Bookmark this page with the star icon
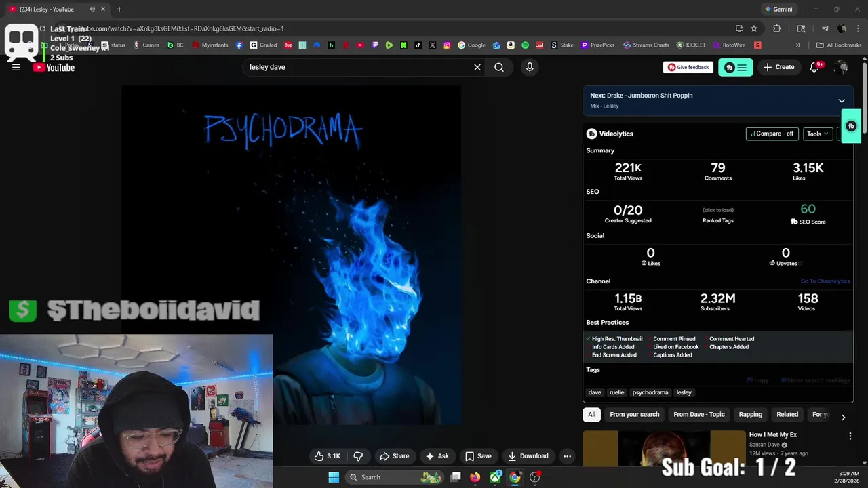 754,28
